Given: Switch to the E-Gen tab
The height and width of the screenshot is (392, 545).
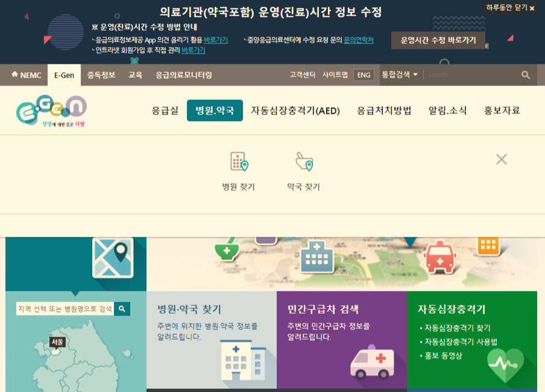Looking at the screenshot, I should (x=64, y=75).
